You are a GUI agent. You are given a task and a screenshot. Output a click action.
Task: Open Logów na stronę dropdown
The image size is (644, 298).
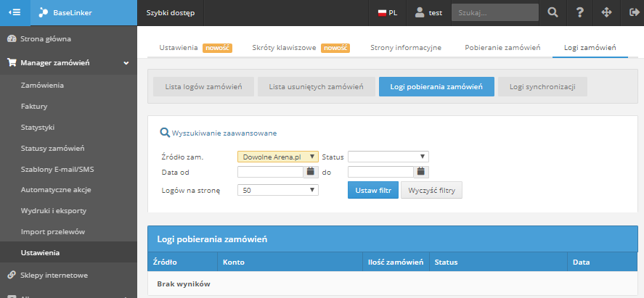(278, 190)
